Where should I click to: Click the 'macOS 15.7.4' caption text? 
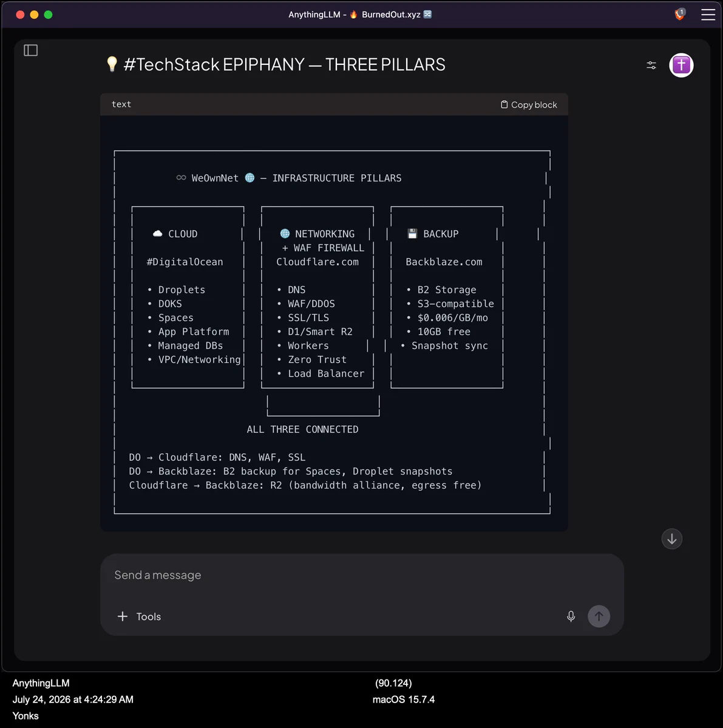tap(404, 699)
